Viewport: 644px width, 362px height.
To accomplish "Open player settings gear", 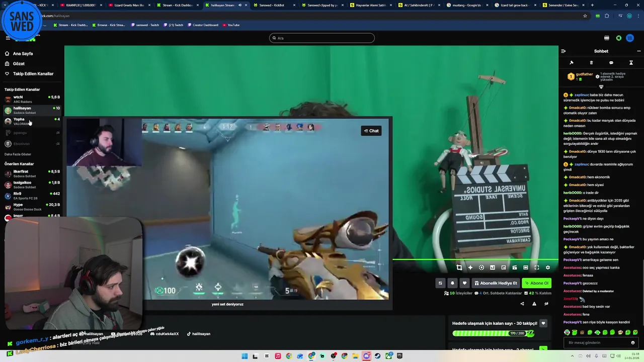I will point(548,267).
